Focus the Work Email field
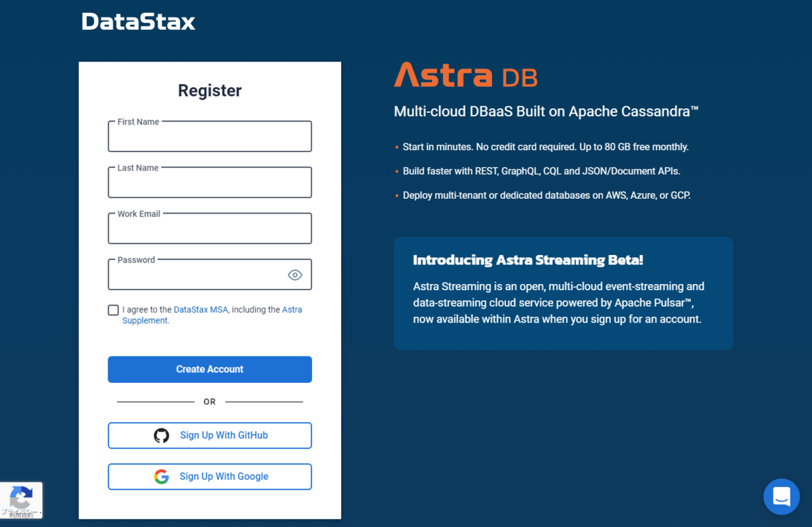The image size is (812, 527). [x=210, y=229]
